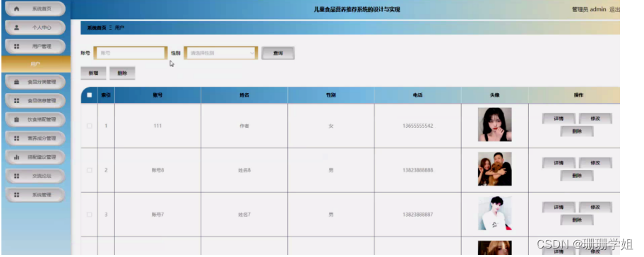Open avatar thumbnail for user 账号7
The height and width of the screenshot is (257, 644).
tap(494, 213)
